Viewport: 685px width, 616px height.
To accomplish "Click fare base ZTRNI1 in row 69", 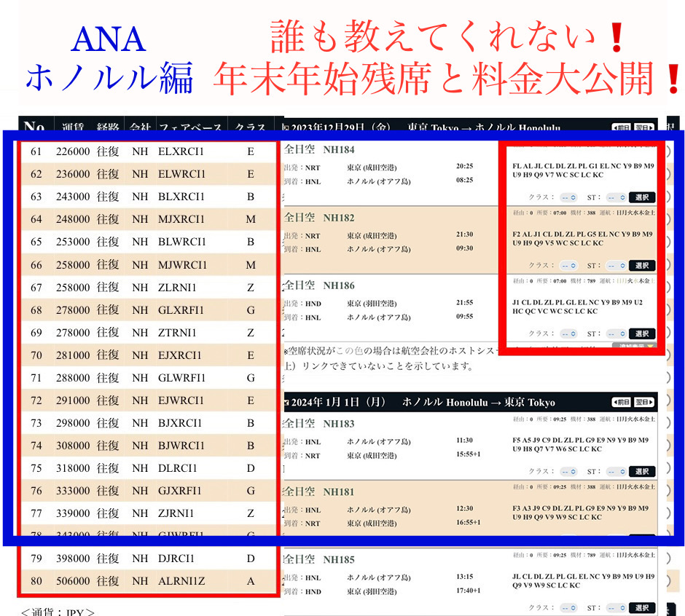I will point(177,333).
